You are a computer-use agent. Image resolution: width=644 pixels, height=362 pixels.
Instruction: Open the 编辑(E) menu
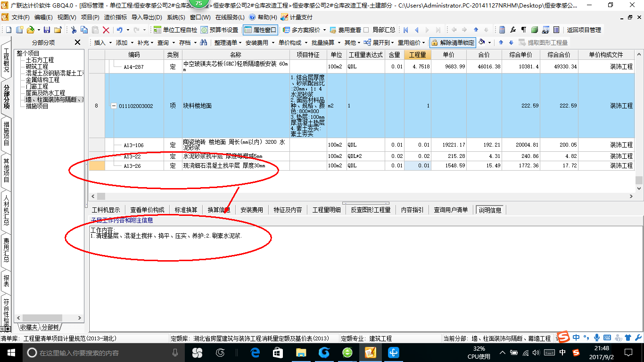43,17
